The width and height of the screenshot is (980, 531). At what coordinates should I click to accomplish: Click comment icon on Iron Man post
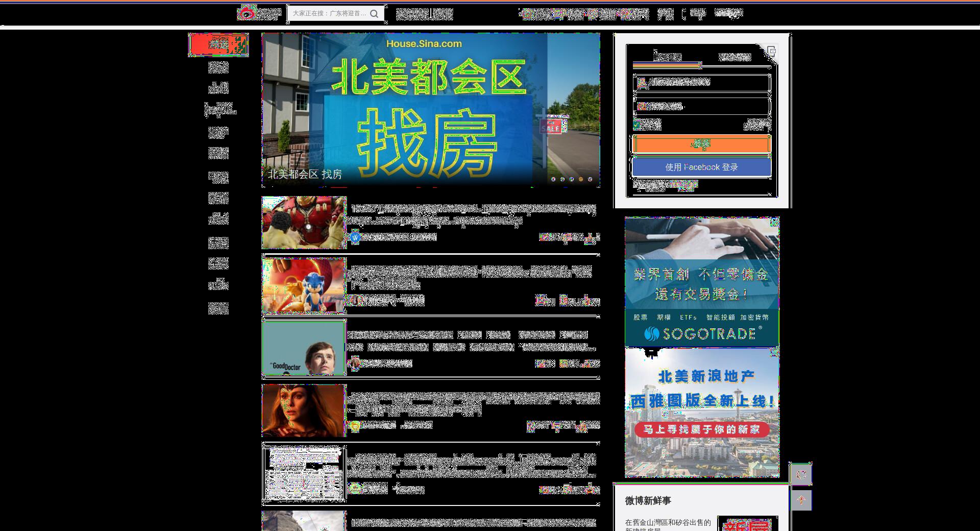coord(567,237)
